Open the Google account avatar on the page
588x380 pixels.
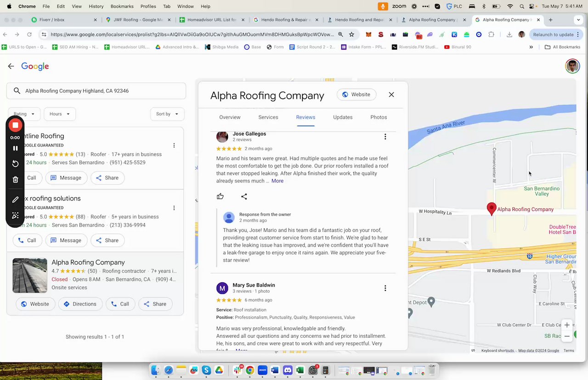click(572, 66)
